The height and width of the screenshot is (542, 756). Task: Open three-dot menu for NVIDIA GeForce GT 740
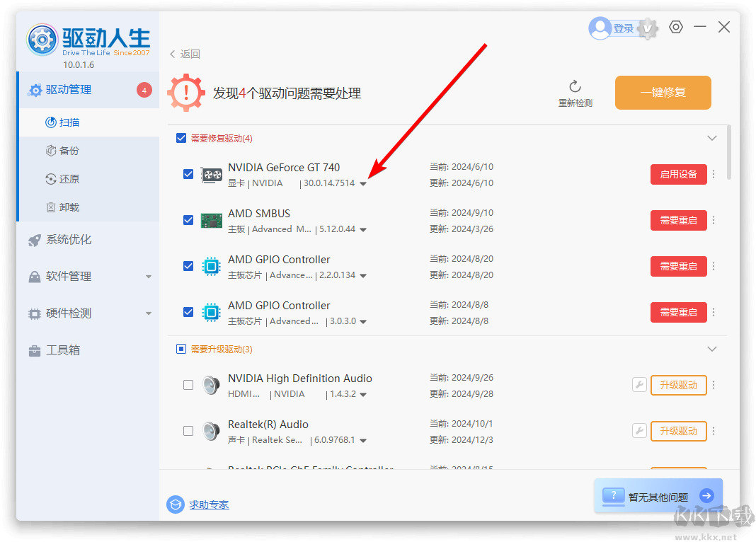click(x=714, y=174)
